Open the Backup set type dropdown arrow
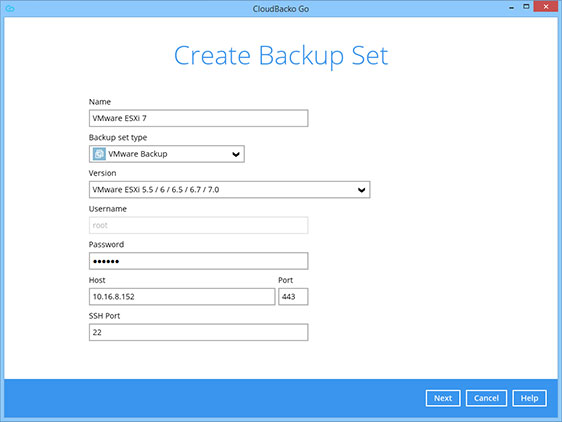 [x=235, y=154]
